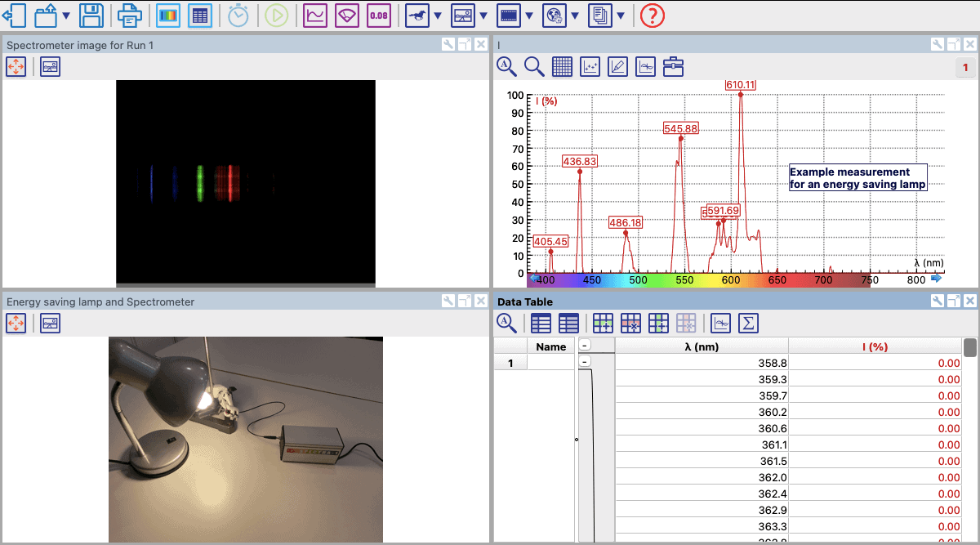Open dropdown arrow next to the horse icon

438,16
